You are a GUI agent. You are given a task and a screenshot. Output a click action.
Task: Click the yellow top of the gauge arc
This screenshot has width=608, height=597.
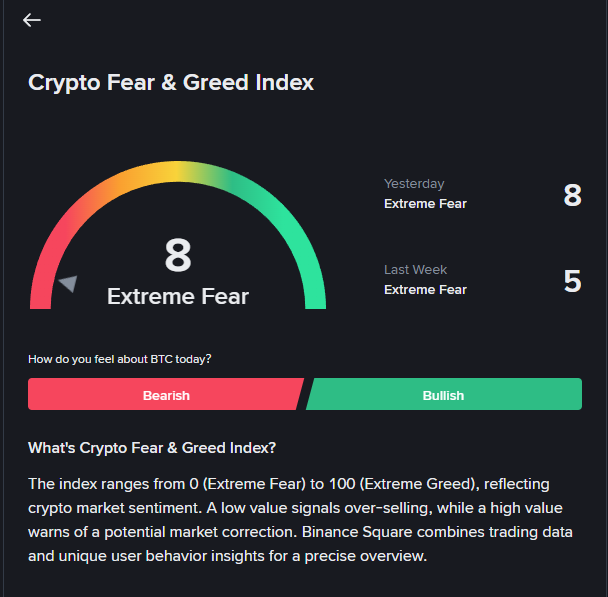coord(178,170)
